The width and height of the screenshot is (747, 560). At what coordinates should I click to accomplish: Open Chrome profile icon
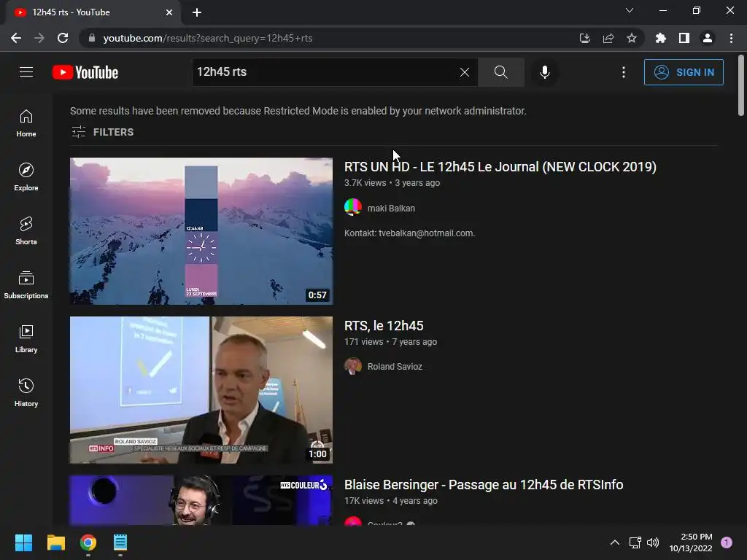click(x=708, y=38)
